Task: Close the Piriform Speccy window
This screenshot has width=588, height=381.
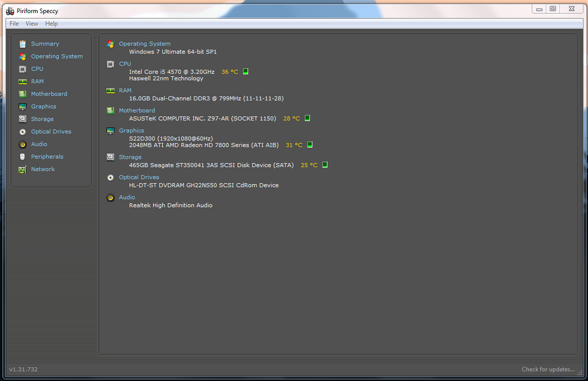Action: pos(571,9)
